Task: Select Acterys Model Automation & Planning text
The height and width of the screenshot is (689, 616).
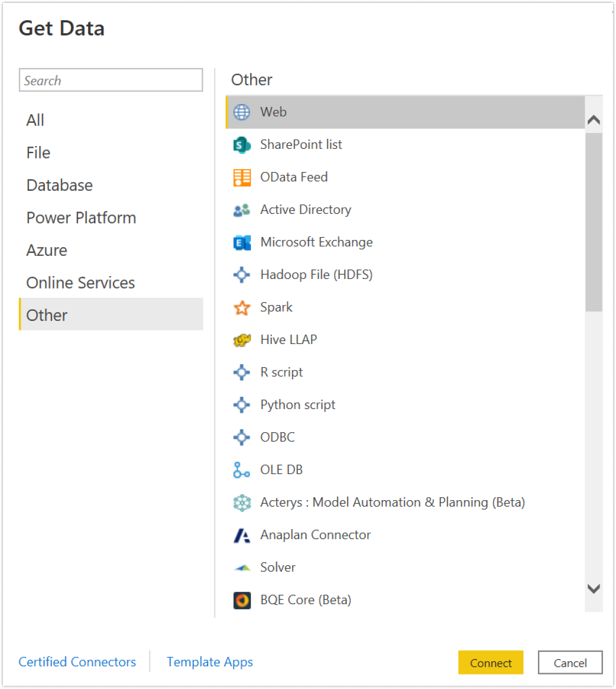Action: [x=392, y=503]
